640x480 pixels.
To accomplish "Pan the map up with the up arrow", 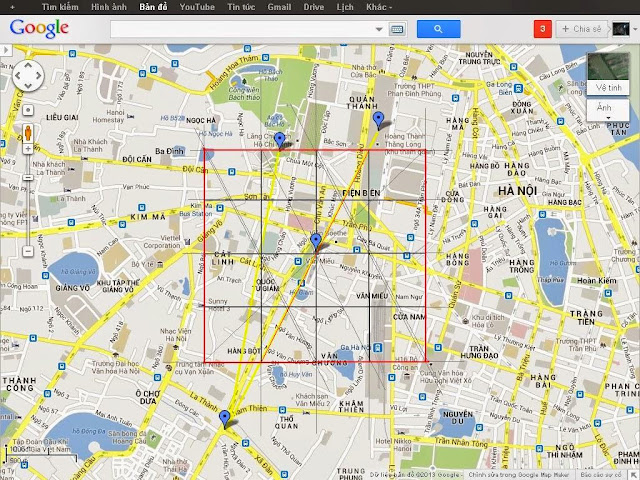I will (x=28, y=65).
